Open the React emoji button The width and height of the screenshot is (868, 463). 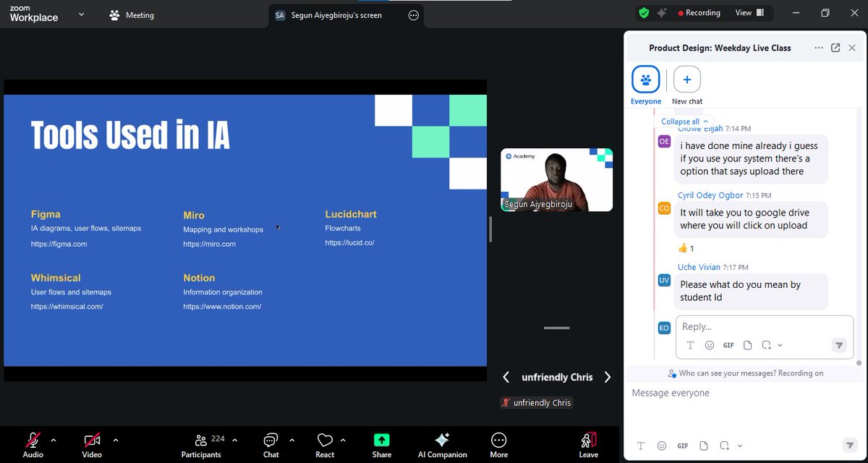325,444
